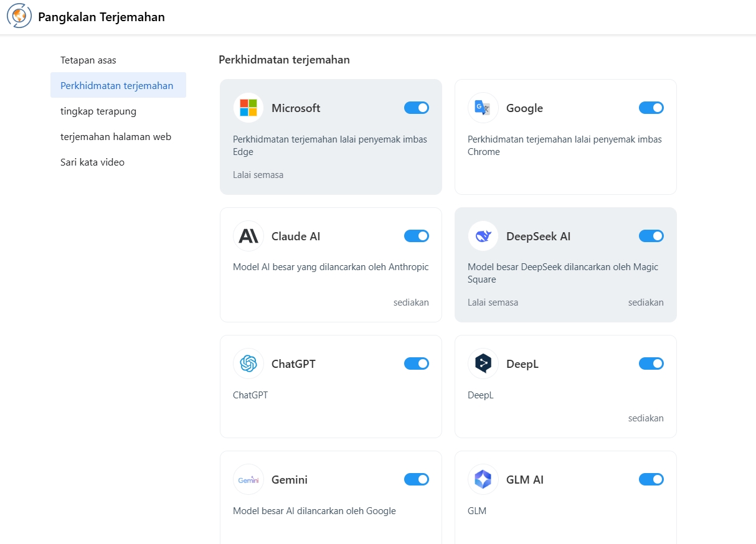Click the Claude AI Anthropic icon
Screen dimensions: 756x544
click(x=248, y=236)
